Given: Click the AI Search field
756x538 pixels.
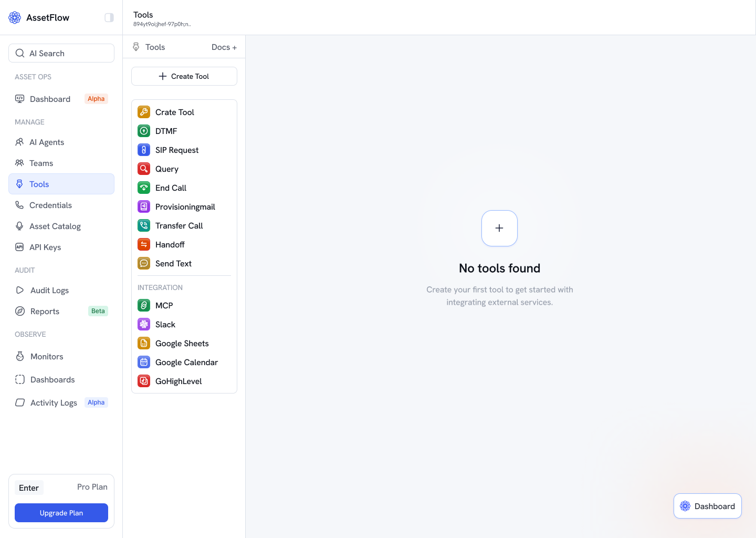Looking at the screenshot, I should pyautogui.click(x=61, y=53).
